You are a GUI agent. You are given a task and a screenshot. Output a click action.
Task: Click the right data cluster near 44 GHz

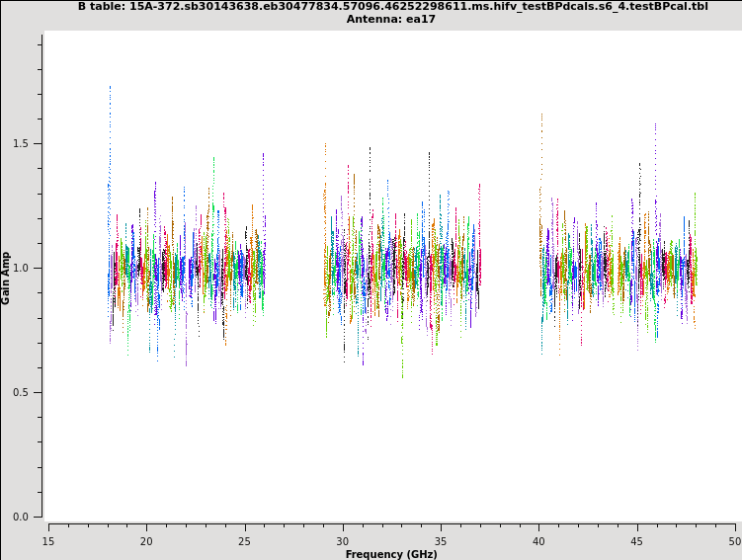point(618,268)
